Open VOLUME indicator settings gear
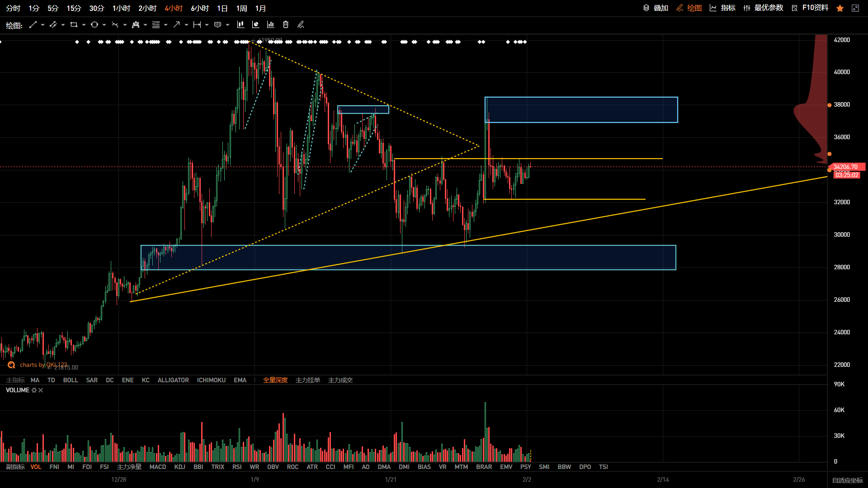 (34, 390)
